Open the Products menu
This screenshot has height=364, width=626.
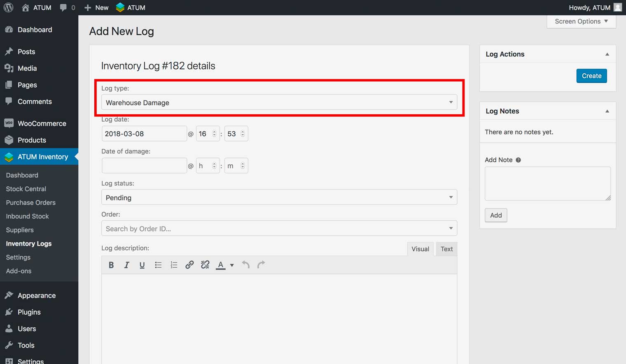pos(39,140)
